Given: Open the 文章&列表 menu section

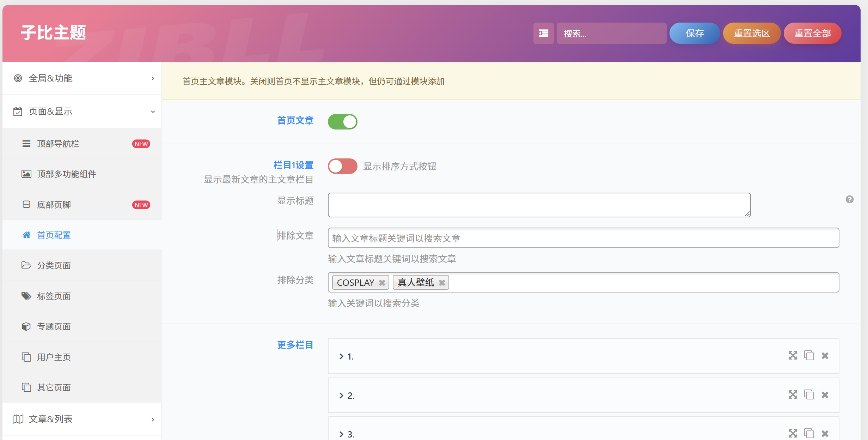Looking at the screenshot, I should pos(82,419).
